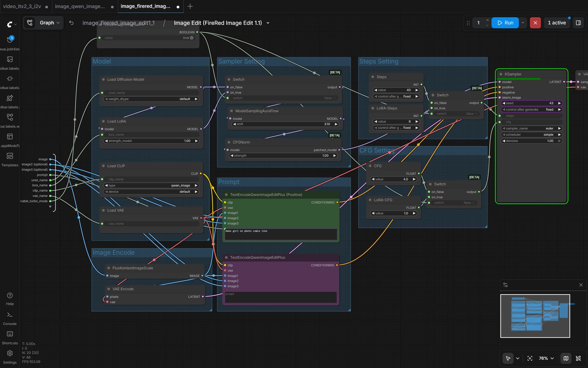Toggle the right side panel layout icon
588x368 pixels.
pyautogui.click(x=578, y=23)
